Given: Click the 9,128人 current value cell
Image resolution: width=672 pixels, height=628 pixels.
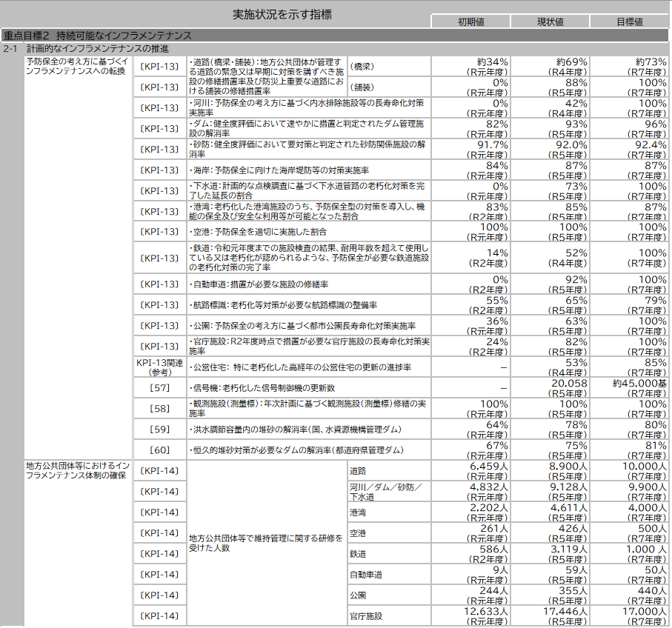Looking at the screenshot, I should pyautogui.click(x=550, y=491).
